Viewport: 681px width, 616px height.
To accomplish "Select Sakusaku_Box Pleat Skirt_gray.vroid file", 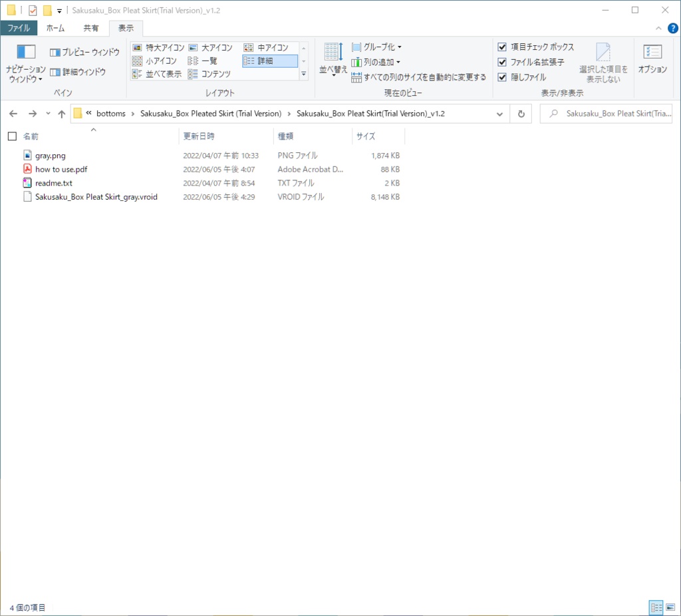I will pyautogui.click(x=96, y=197).
